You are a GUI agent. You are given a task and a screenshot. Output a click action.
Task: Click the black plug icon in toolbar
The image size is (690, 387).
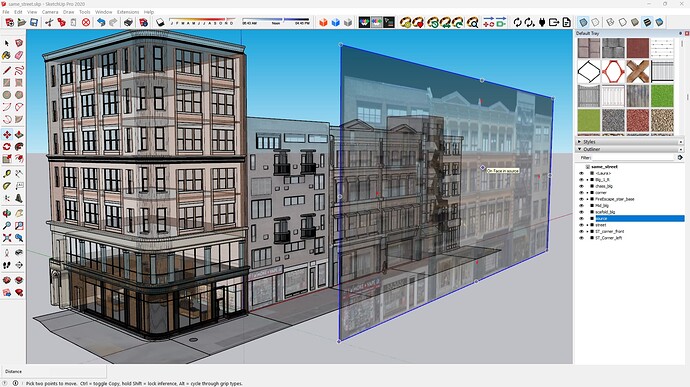tap(542, 22)
